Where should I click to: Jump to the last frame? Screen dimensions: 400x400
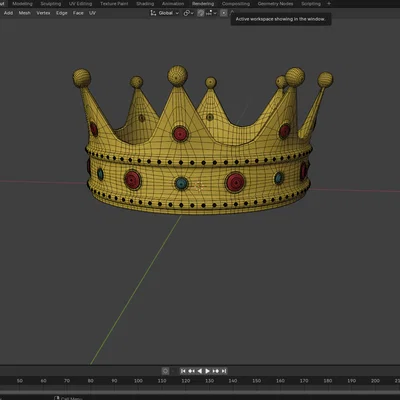(224, 371)
